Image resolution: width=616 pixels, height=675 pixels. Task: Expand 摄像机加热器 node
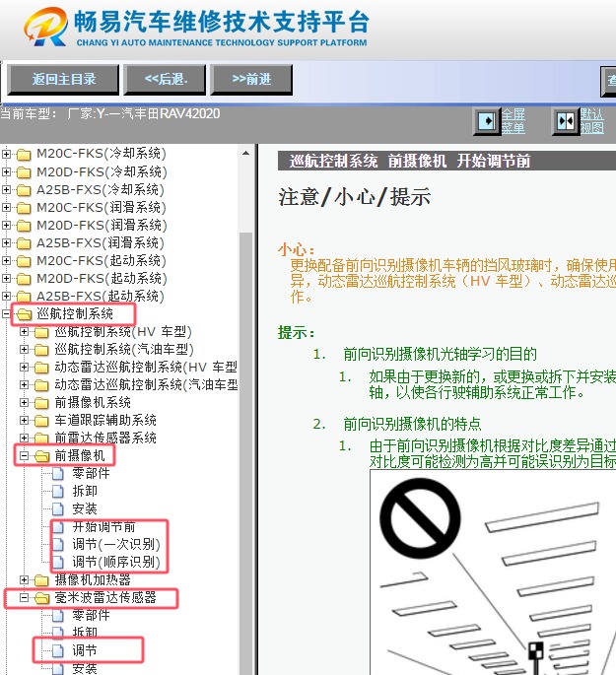point(24,579)
